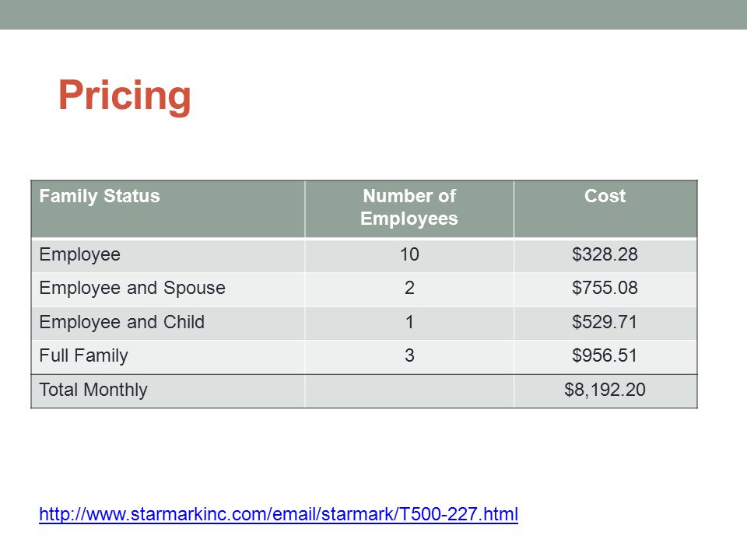
Task: Open the starmarkinc.com T500-227 hyperlink
Action: [x=279, y=514]
